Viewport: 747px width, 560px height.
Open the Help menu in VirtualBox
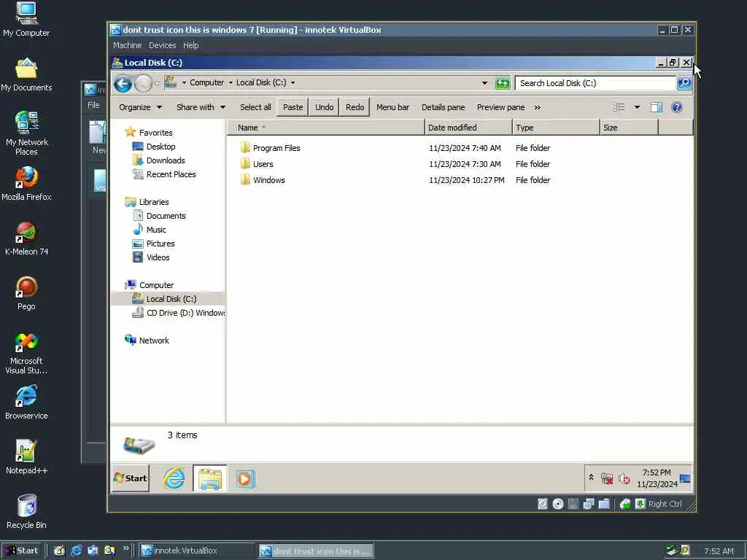[x=190, y=45]
